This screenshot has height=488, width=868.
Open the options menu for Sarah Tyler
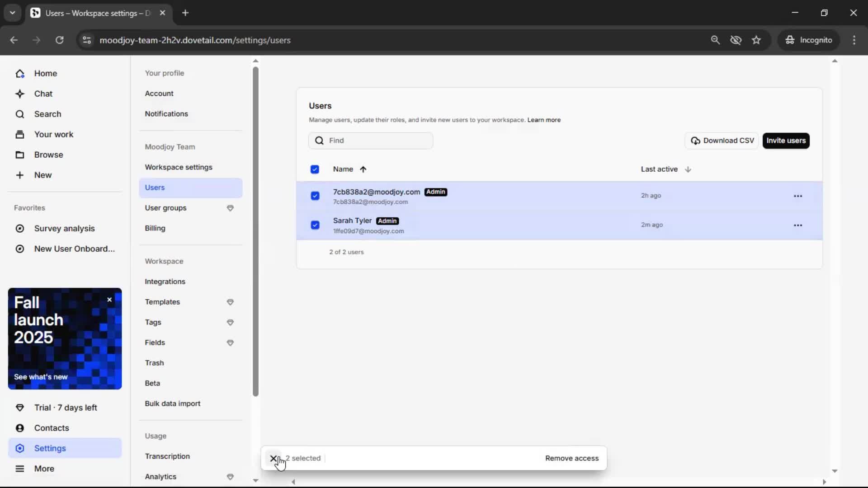pyautogui.click(x=797, y=225)
